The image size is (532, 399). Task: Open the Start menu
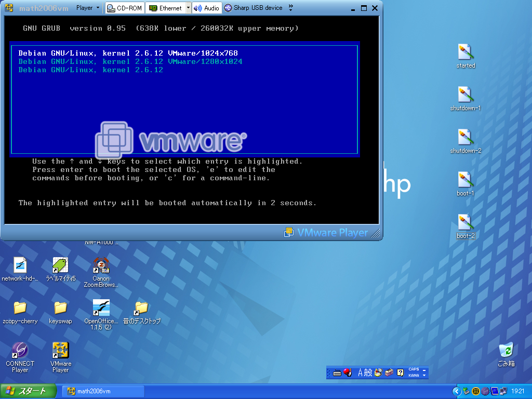[x=27, y=391]
